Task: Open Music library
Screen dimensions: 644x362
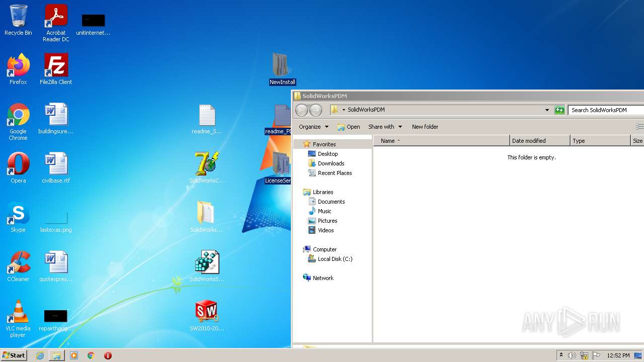Action: [325, 211]
